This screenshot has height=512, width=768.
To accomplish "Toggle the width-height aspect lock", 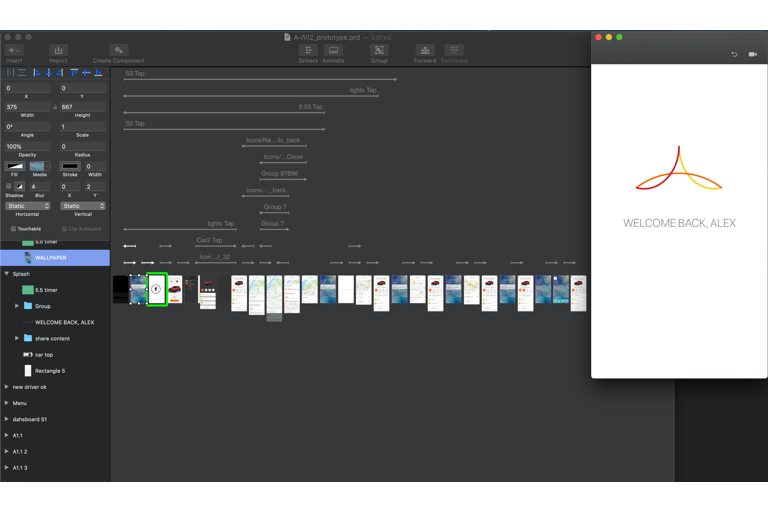I will [x=55, y=107].
